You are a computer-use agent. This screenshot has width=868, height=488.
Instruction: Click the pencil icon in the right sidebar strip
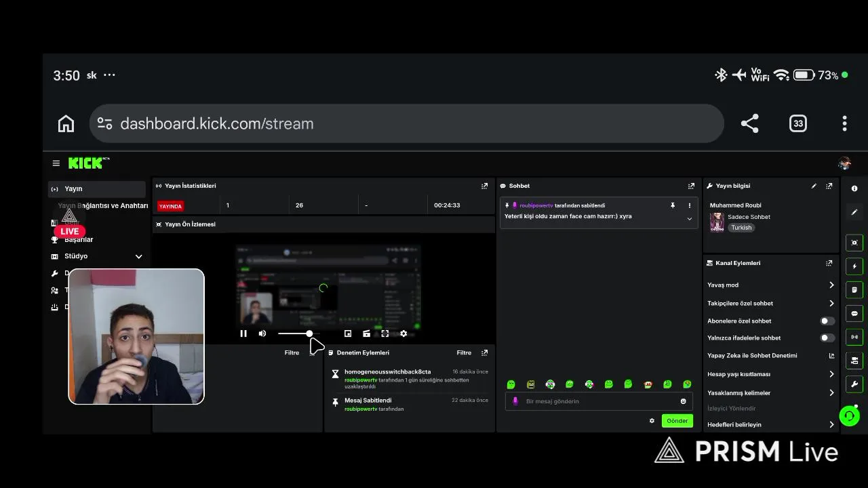pos(854,212)
